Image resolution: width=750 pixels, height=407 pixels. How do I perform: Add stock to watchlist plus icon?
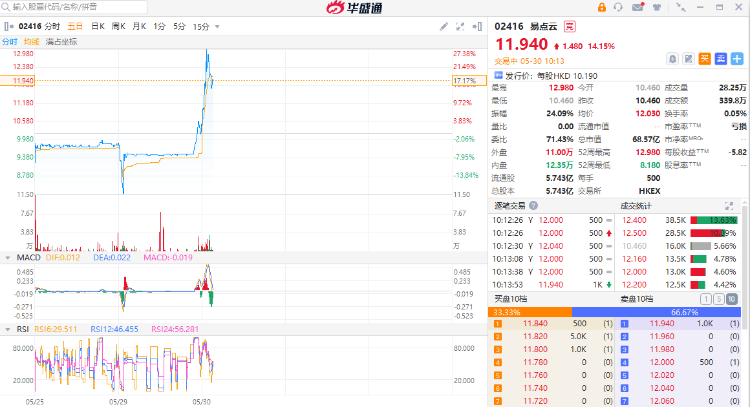pos(737,59)
